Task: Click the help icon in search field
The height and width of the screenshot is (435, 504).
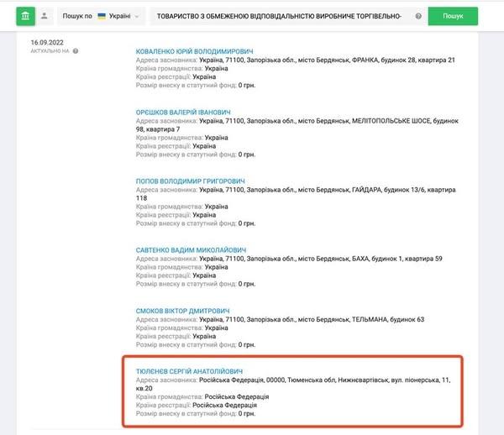Action: click(417, 16)
